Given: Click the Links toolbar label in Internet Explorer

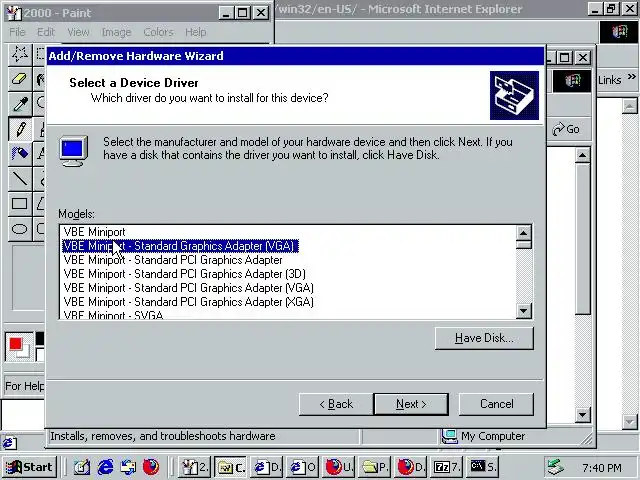Looking at the screenshot, I should (x=609, y=80).
